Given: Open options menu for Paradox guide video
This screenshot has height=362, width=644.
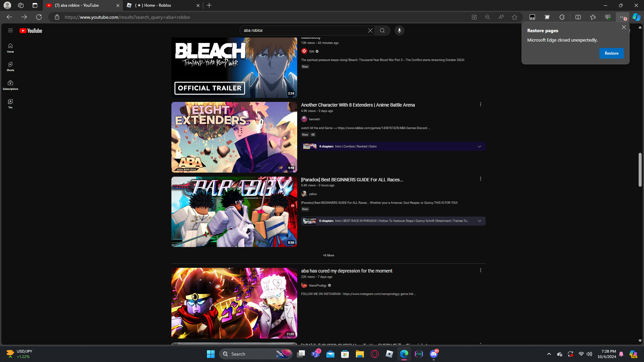Looking at the screenshot, I should [x=480, y=179].
